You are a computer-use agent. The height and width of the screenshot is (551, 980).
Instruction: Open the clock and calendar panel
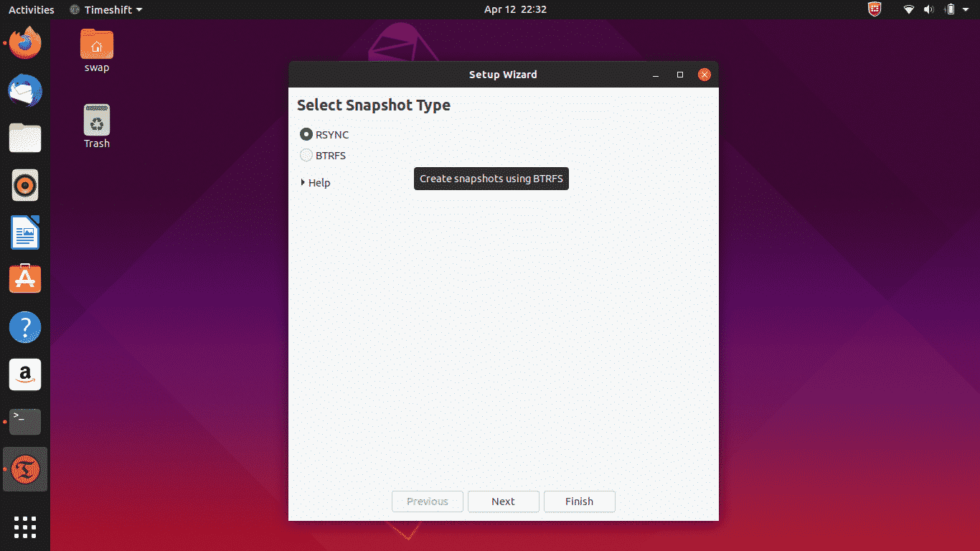click(515, 10)
